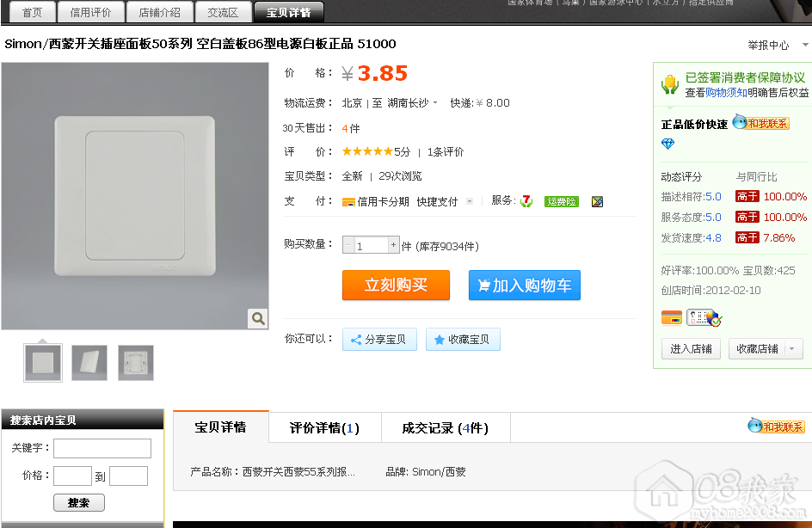Screen dimensions: 812x528
Task: Select the second product thumbnail
Action: (89, 363)
